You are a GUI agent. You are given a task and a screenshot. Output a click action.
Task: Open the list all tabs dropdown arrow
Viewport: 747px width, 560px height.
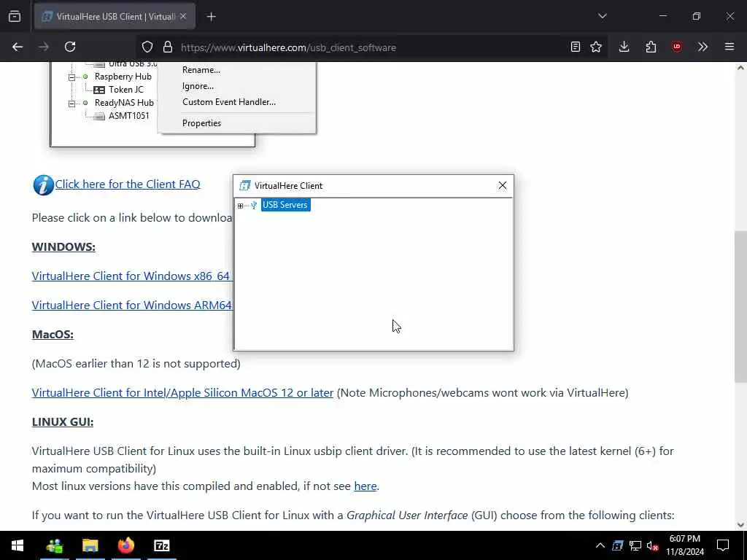(602, 16)
